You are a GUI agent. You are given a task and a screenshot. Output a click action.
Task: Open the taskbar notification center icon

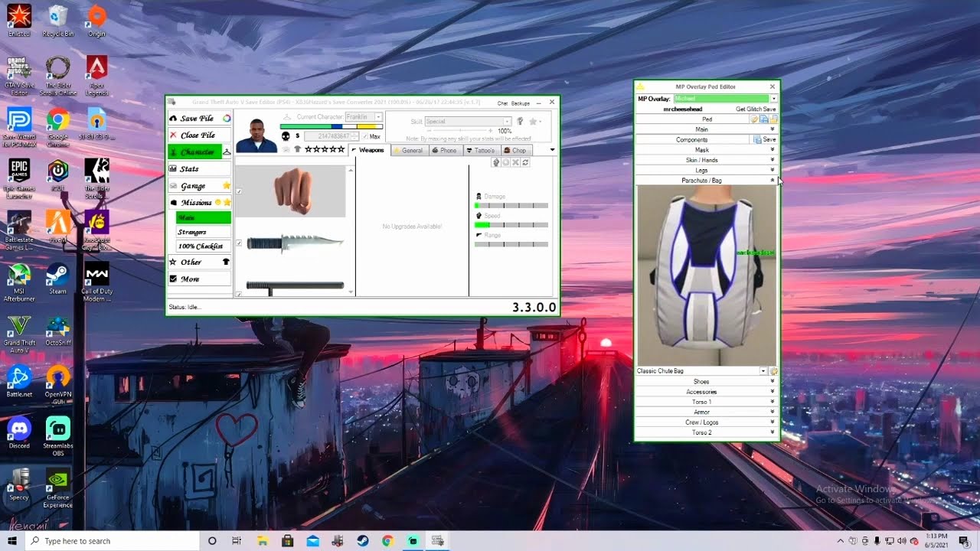[963, 541]
